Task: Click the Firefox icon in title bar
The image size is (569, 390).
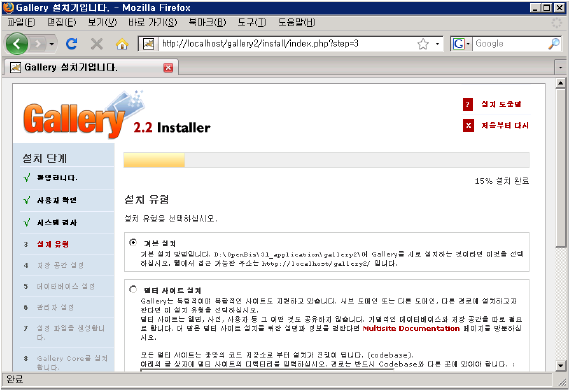Action: [8, 8]
